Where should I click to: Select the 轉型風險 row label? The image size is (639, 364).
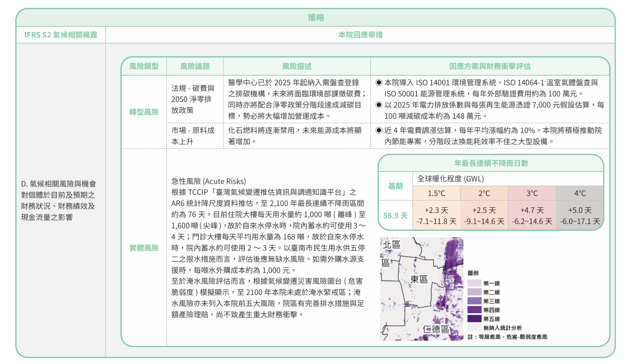pos(144,112)
